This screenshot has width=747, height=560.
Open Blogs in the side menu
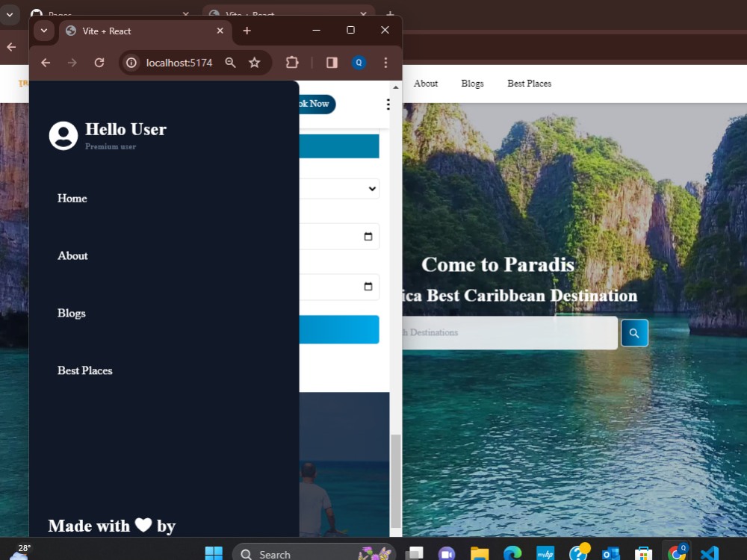click(72, 313)
